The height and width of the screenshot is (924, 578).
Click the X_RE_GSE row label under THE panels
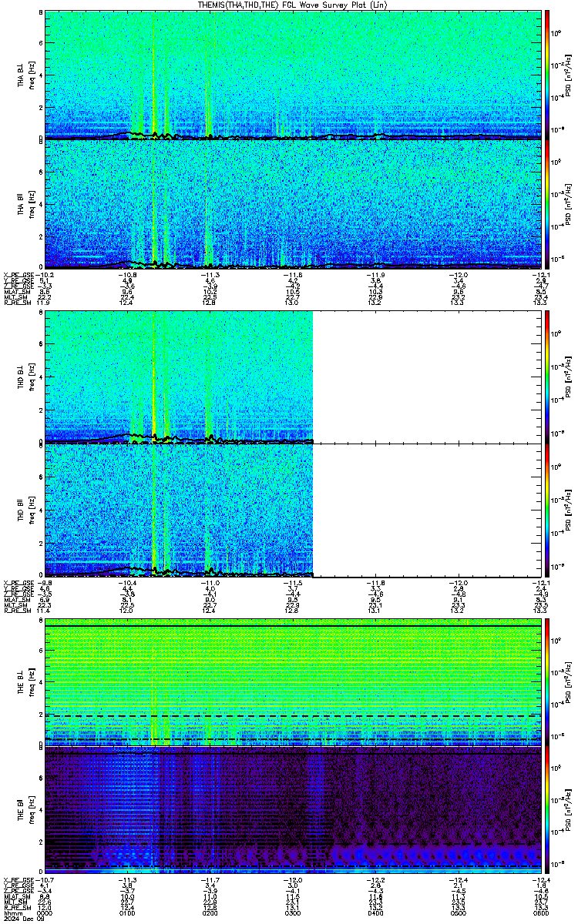(x=18, y=880)
